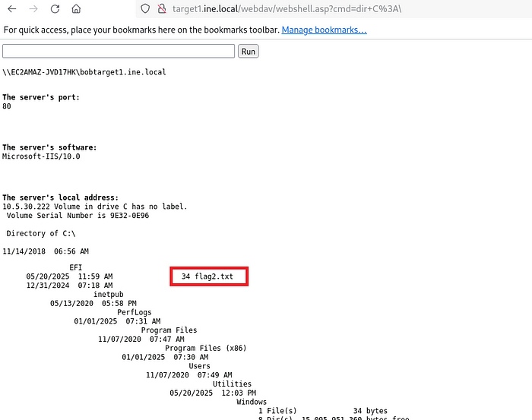Click the PerfLogs directory name
Image resolution: width=532 pixels, height=420 pixels.
135,312
